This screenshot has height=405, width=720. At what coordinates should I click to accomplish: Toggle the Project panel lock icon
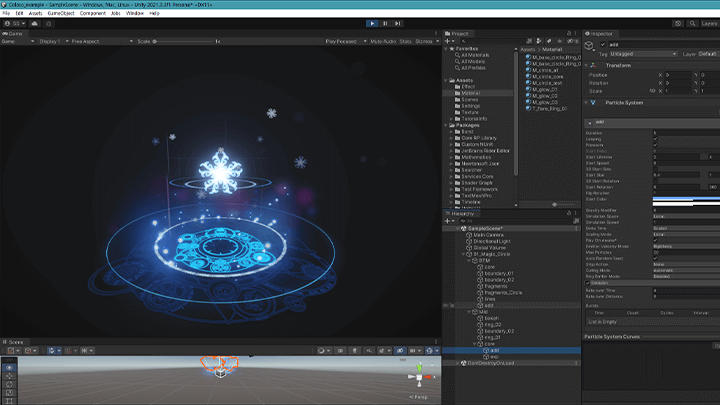click(569, 34)
